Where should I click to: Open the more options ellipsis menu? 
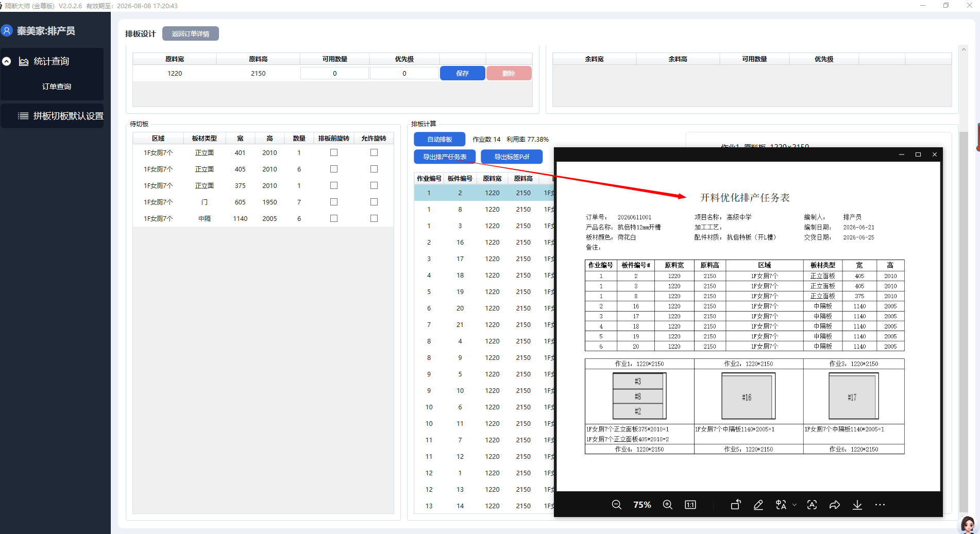pos(880,505)
